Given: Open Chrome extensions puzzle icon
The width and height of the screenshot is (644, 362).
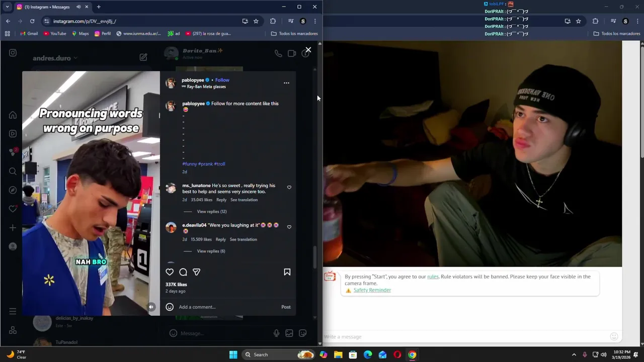Looking at the screenshot, I should coord(273,21).
